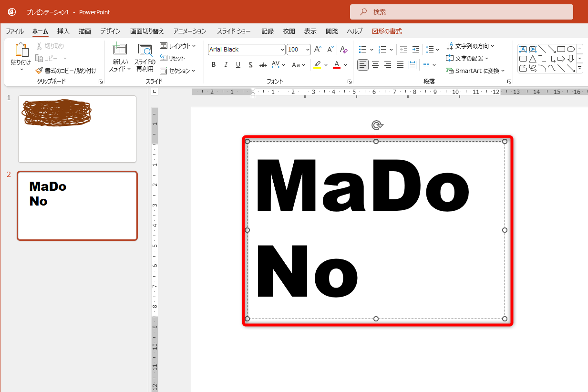Select the vertical text box shape
The width and height of the screenshot is (588, 392).
click(x=533, y=49)
